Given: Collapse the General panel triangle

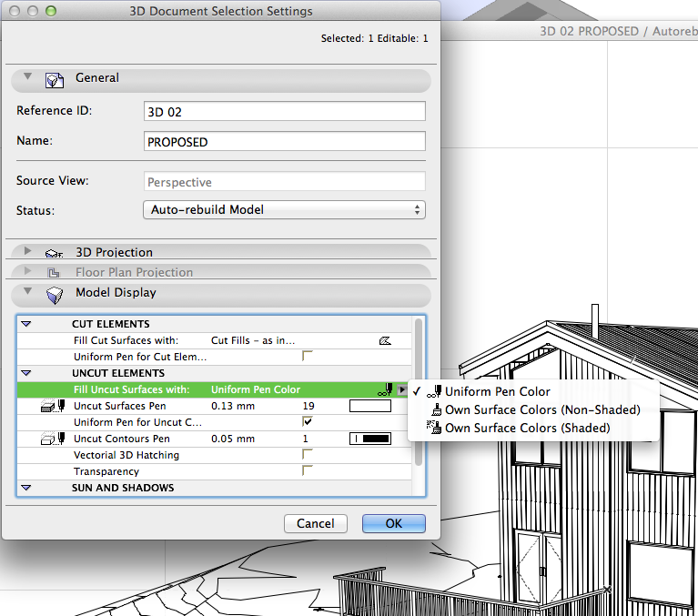Looking at the screenshot, I should tap(27, 76).
